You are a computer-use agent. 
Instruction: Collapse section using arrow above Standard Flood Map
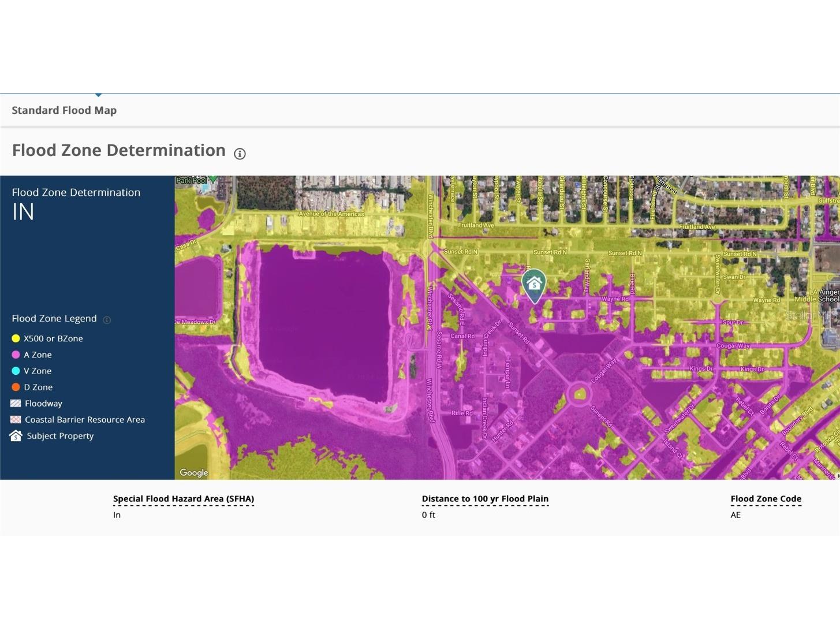pyautogui.click(x=99, y=95)
